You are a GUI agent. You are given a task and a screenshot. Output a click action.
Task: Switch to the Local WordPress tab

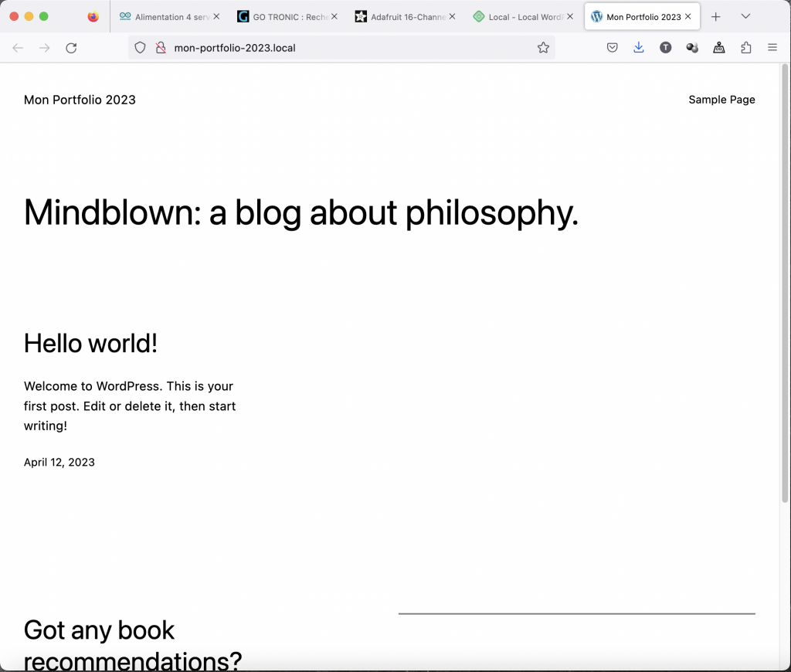(516, 16)
